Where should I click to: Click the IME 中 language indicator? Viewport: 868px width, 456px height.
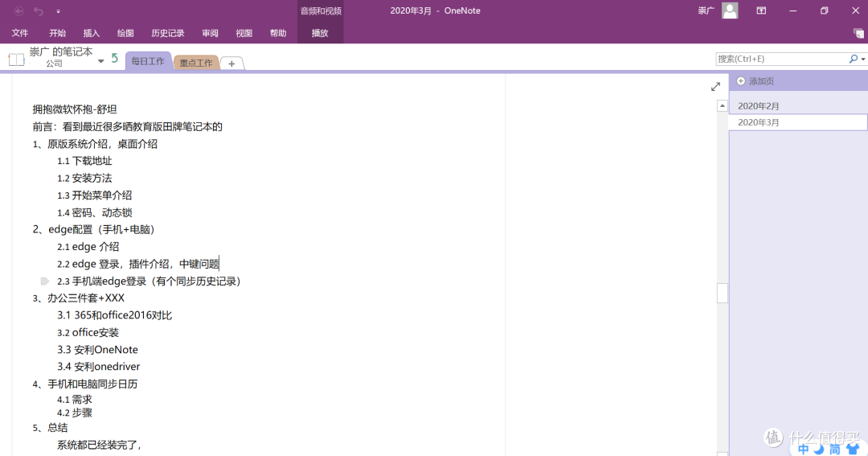point(803,450)
